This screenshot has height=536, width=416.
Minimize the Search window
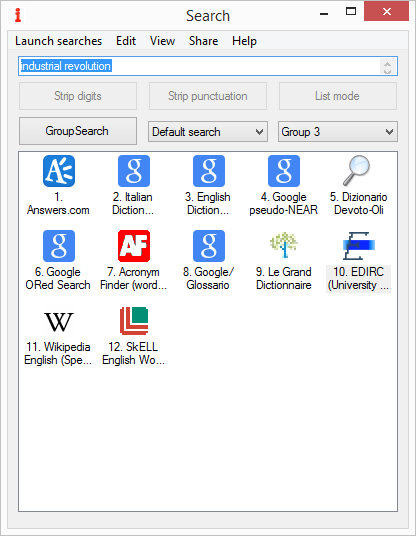(324, 13)
